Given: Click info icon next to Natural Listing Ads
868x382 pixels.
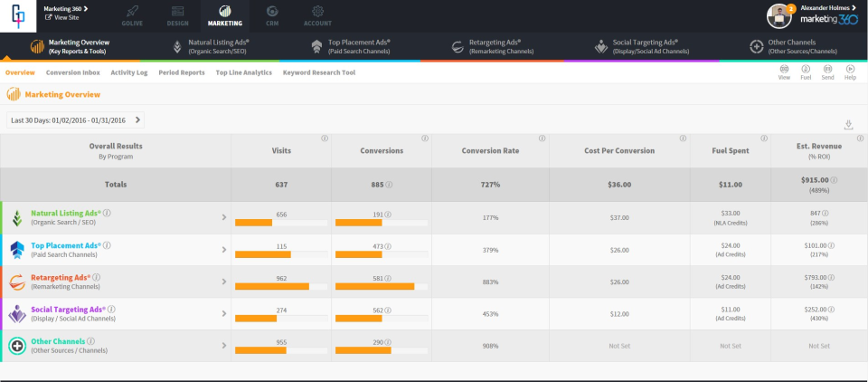Looking at the screenshot, I should [x=107, y=213].
